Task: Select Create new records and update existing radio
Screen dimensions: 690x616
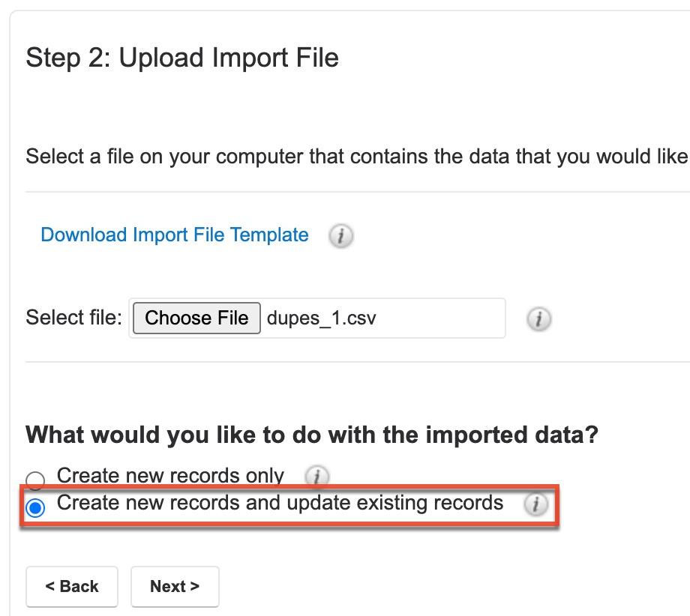Action: pyautogui.click(x=34, y=507)
